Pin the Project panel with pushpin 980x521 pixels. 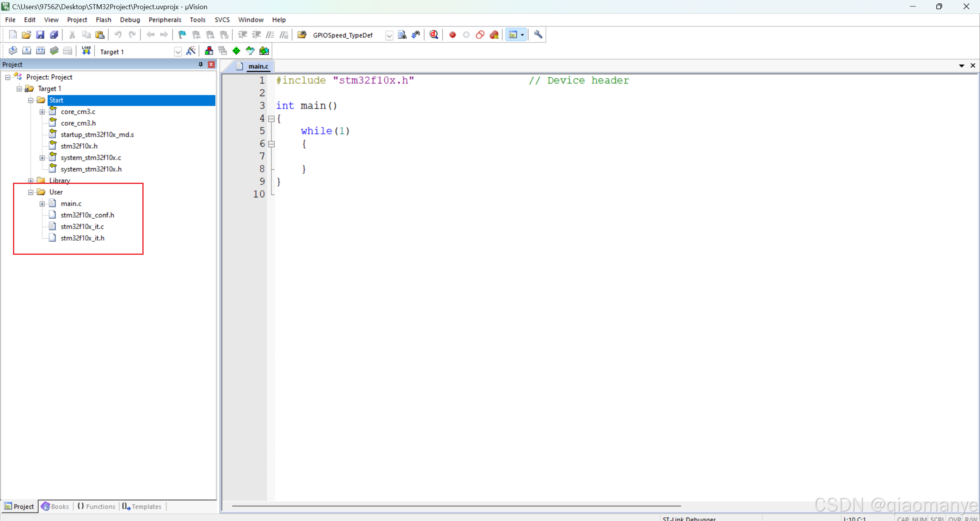[x=201, y=64]
